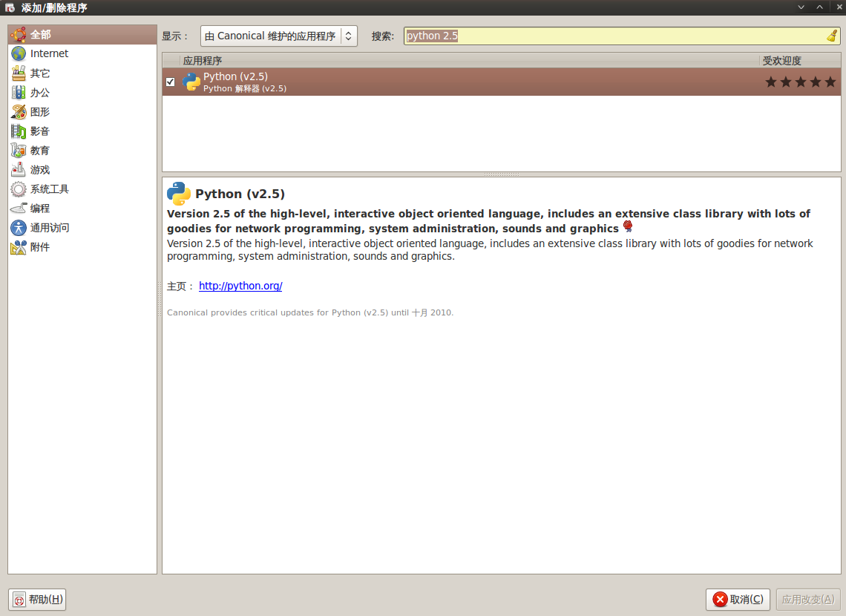Image resolution: width=846 pixels, height=616 pixels.
Task: Click the Python icon in the results row
Action: click(x=191, y=82)
